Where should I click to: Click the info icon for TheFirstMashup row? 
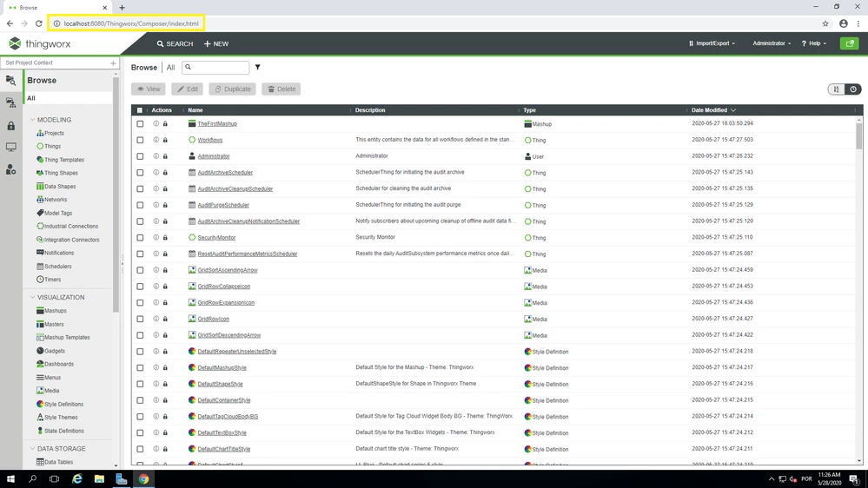[156, 124]
